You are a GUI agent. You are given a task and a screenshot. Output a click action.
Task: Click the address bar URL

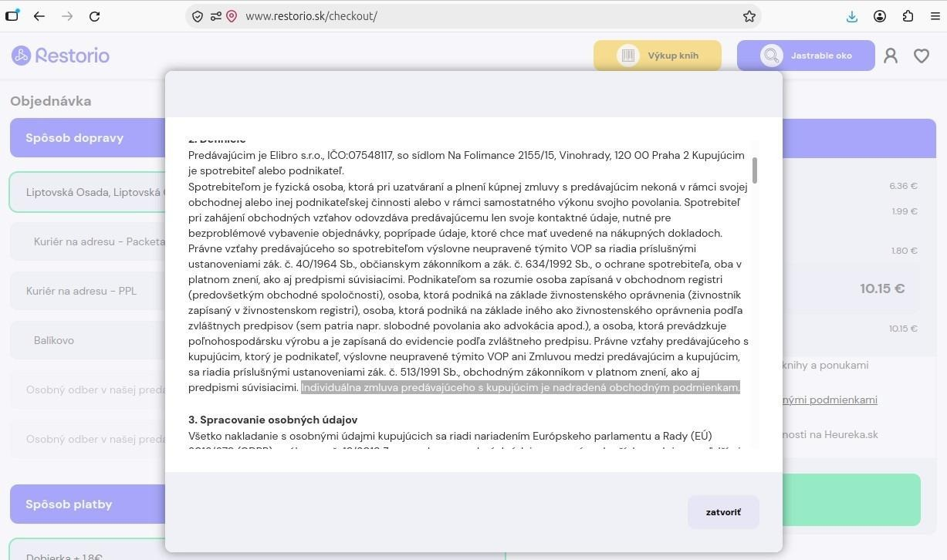[311, 16]
